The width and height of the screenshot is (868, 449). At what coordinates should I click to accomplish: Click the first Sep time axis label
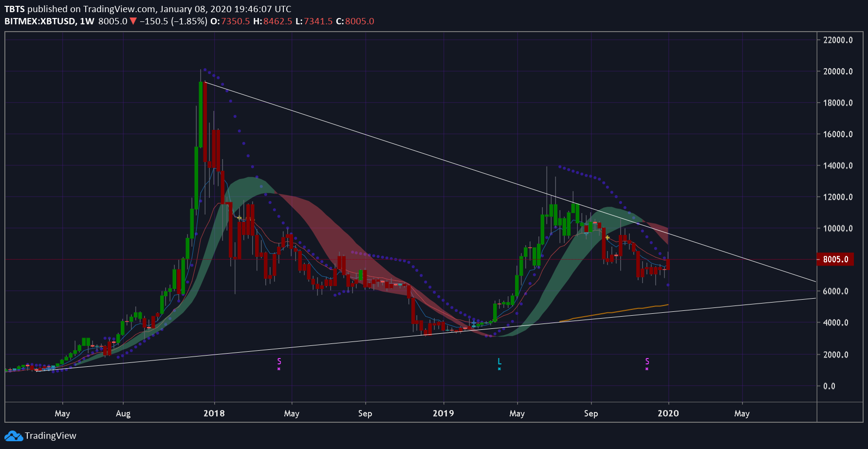(x=365, y=414)
